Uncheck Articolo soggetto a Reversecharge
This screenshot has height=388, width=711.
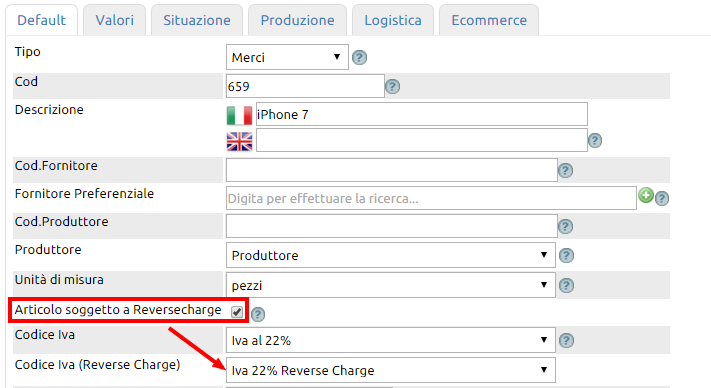tap(237, 312)
